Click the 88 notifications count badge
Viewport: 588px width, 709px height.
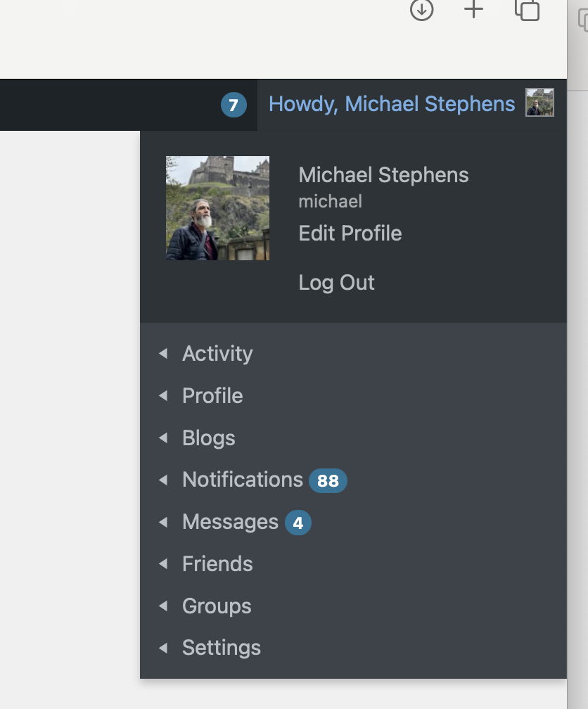[x=328, y=480]
